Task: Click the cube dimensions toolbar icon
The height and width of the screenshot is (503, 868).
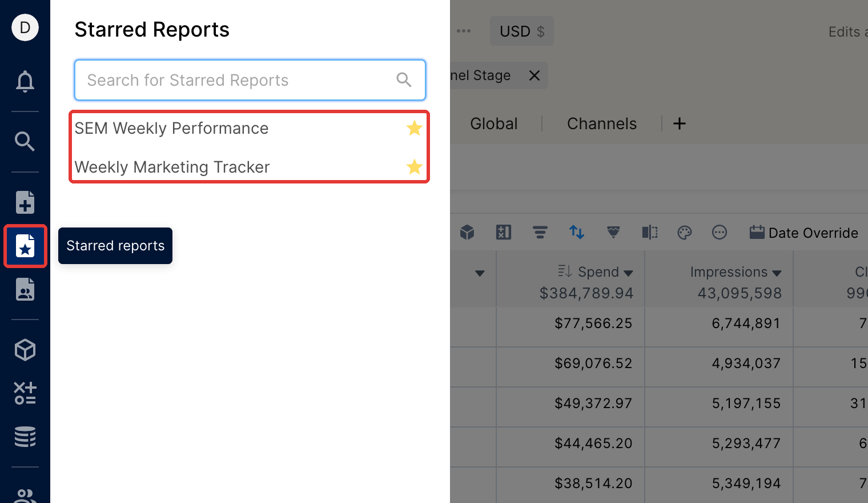Action: 467,232
